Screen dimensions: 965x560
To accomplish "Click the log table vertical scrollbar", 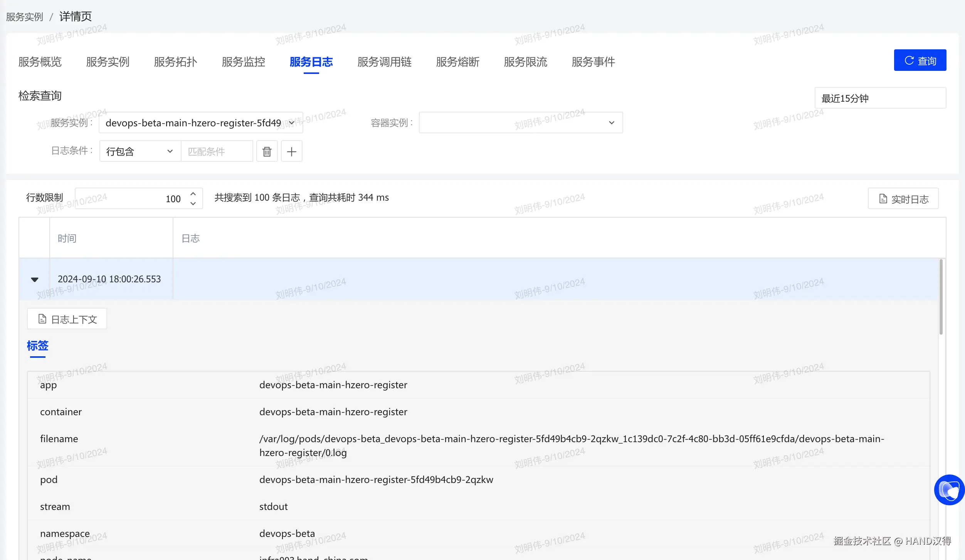I will click(x=941, y=297).
